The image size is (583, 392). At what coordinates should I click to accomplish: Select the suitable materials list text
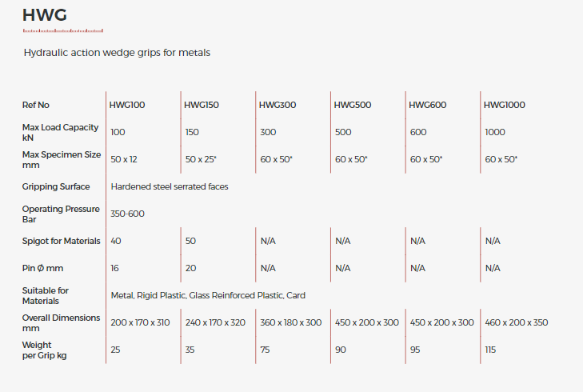(x=208, y=295)
